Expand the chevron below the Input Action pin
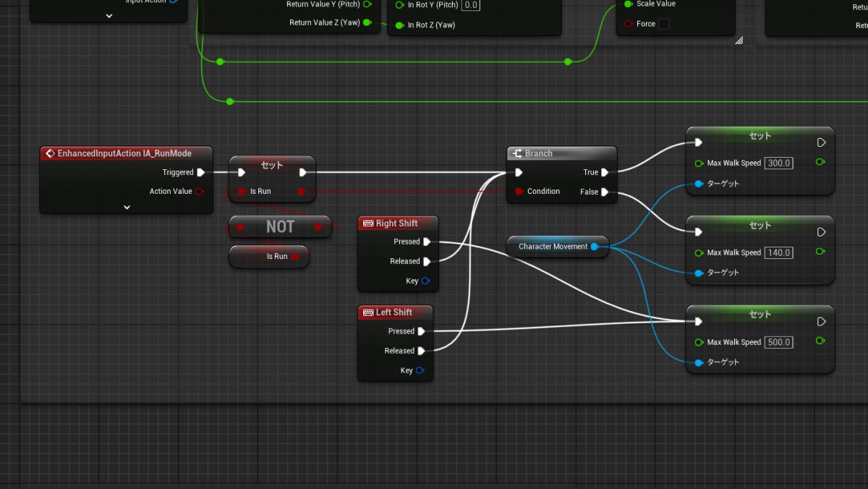This screenshot has width=868, height=489. (109, 15)
